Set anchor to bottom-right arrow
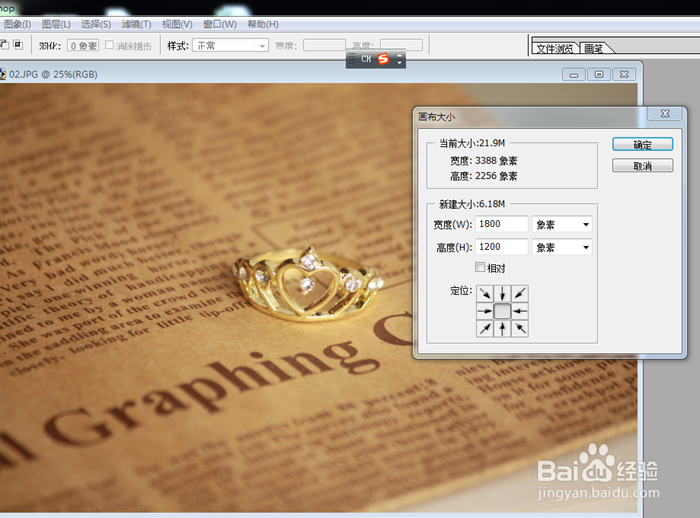The width and height of the screenshot is (700, 518). click(x=520, y=328)
